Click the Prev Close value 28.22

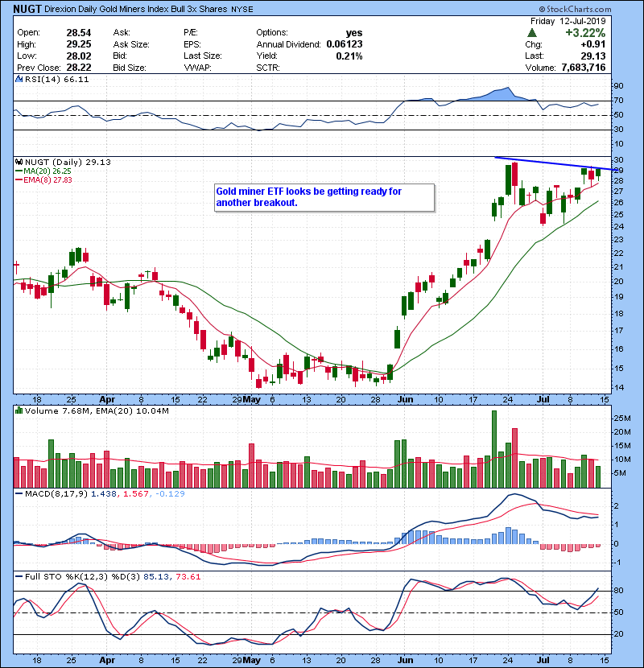coord(79,68)
